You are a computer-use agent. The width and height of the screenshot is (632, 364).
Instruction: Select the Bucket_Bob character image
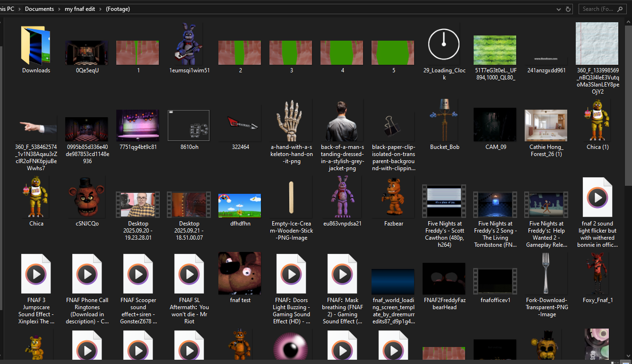point(444,121)
